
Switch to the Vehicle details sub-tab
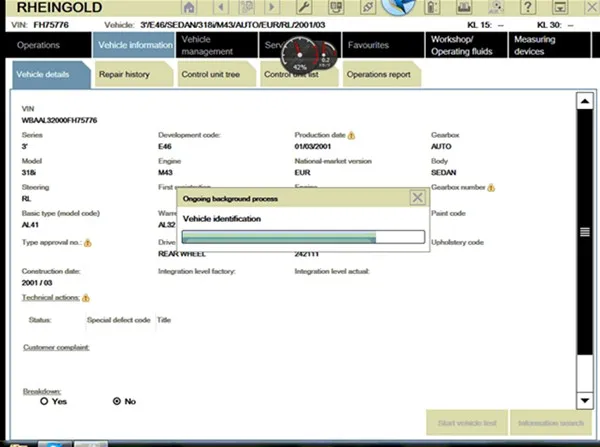51,75
